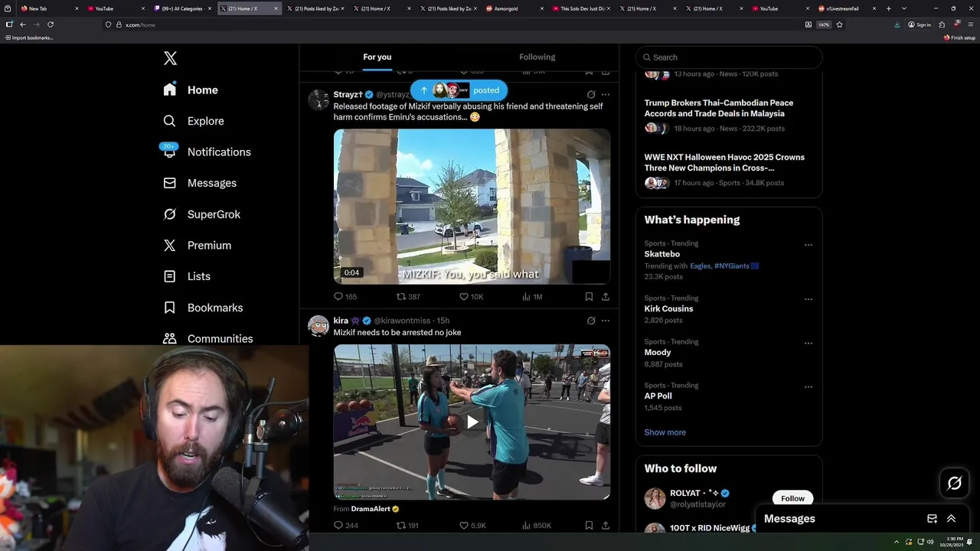The width and height of the screenshot is (980, 551).
Task: Click the X logo in sidebar
Action: tap(170, 58)
